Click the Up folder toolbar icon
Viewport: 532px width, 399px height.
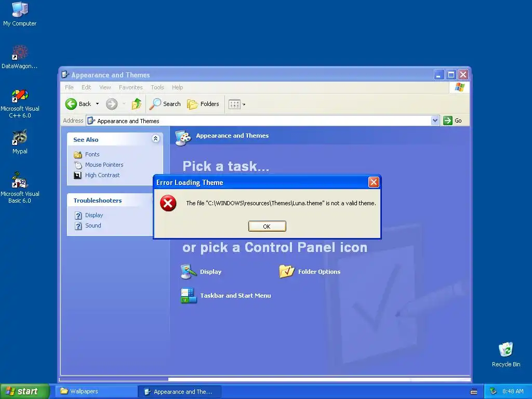[137, 104]
